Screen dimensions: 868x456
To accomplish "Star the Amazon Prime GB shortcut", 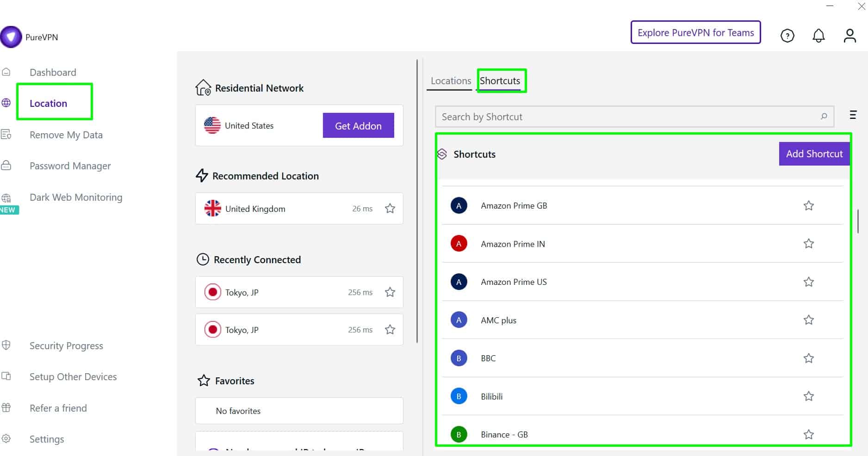I will point(808,205).
